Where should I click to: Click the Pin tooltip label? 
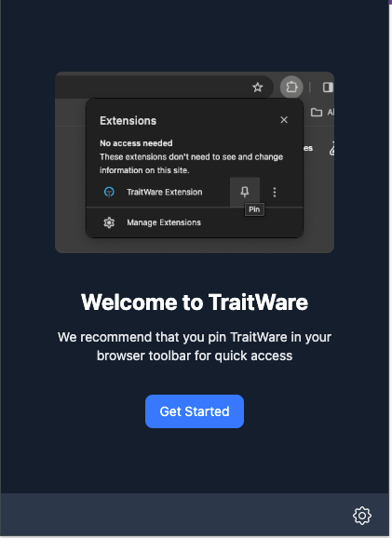pos(254,209)
